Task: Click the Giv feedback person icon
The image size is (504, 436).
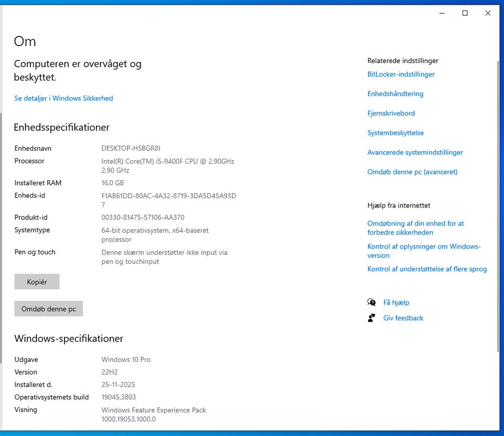Action: 371,318
